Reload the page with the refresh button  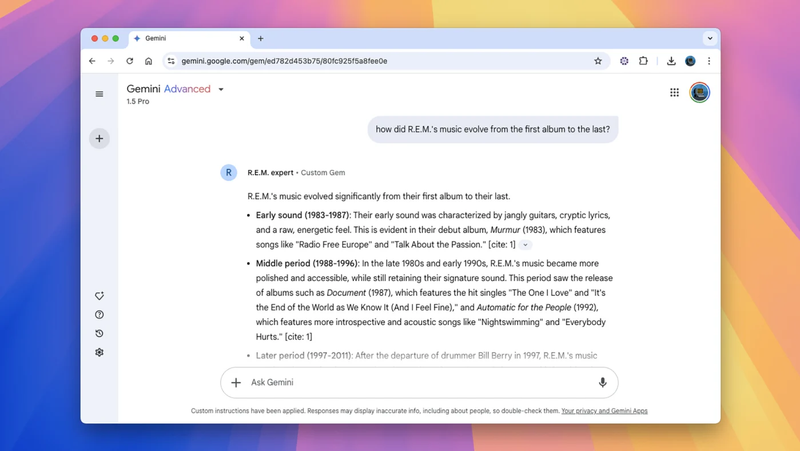pyautogui.click(x=129, y=61)
